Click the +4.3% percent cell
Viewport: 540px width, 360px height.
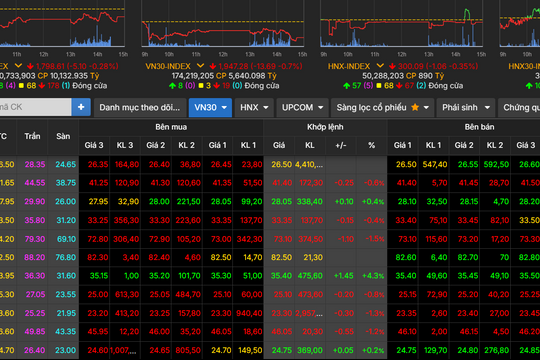373,276
